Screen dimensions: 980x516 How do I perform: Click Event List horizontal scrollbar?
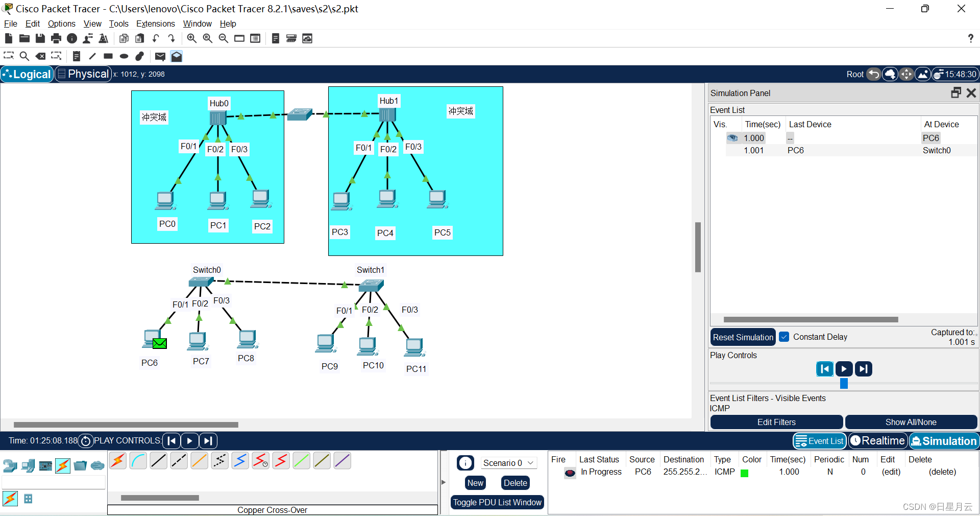(x=811, y=320)
